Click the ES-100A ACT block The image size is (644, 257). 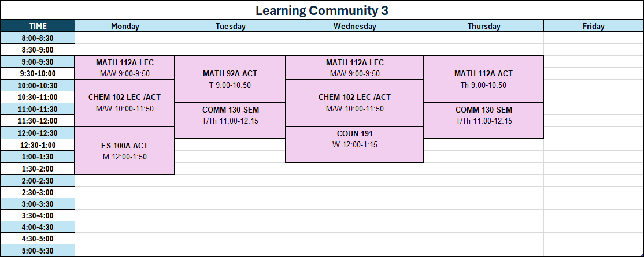coord(125,151)
